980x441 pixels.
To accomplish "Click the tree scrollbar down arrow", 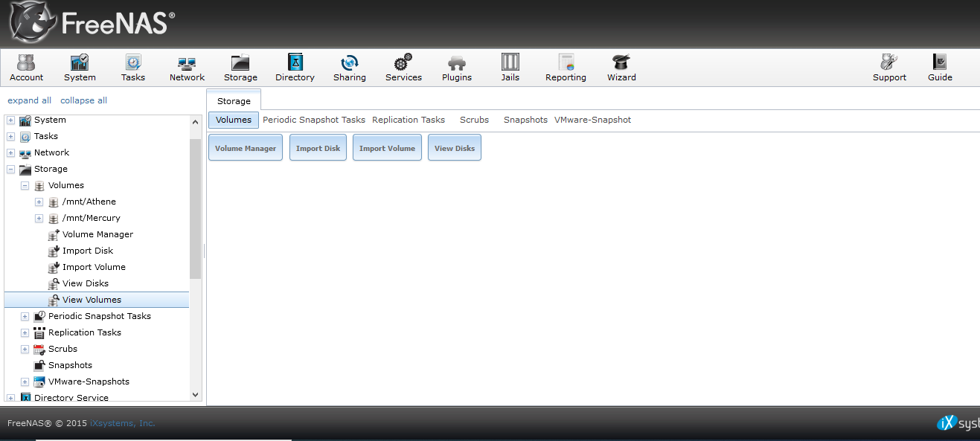I will [x=196, y=394].
